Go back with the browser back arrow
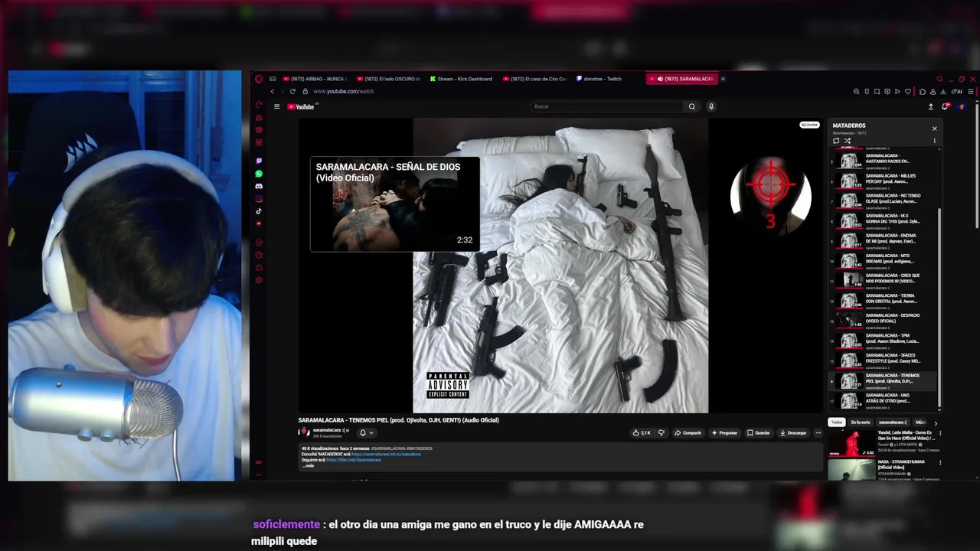 (272, 91)
